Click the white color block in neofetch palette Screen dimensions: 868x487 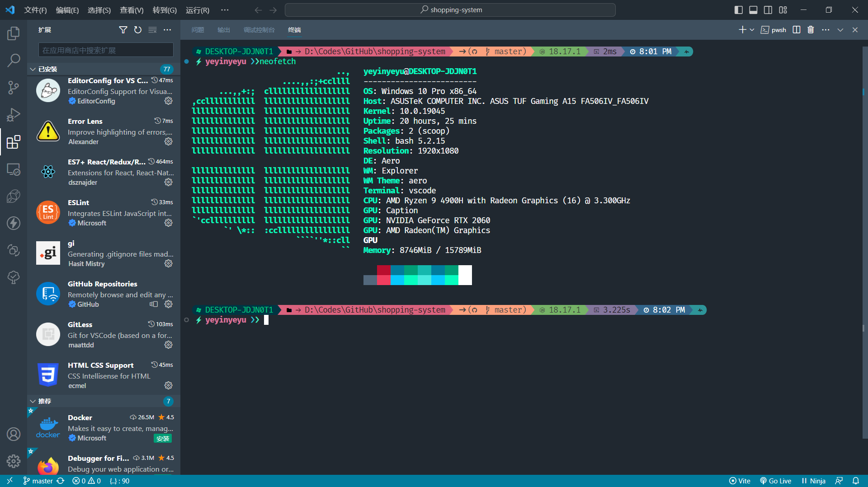[x=465, y=275]
